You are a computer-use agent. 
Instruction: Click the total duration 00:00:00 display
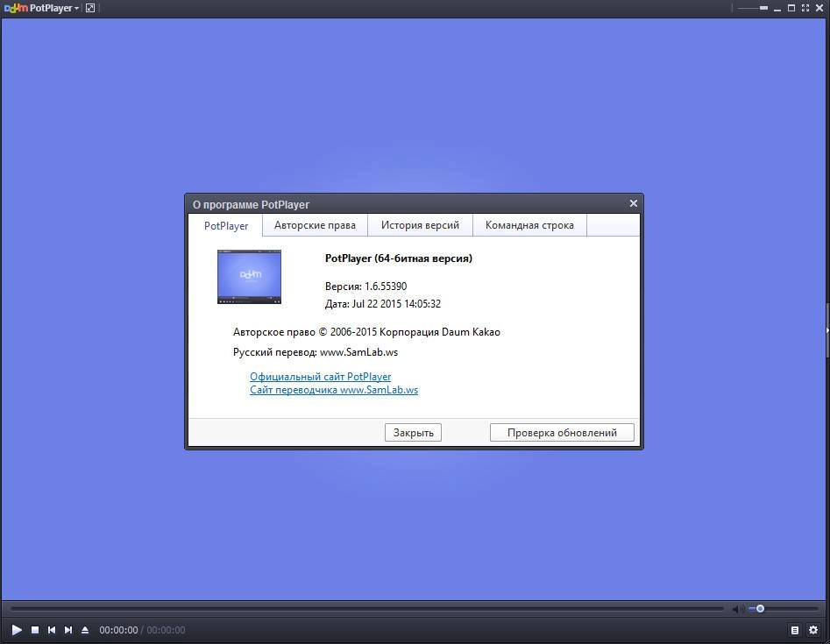[166, 630]
